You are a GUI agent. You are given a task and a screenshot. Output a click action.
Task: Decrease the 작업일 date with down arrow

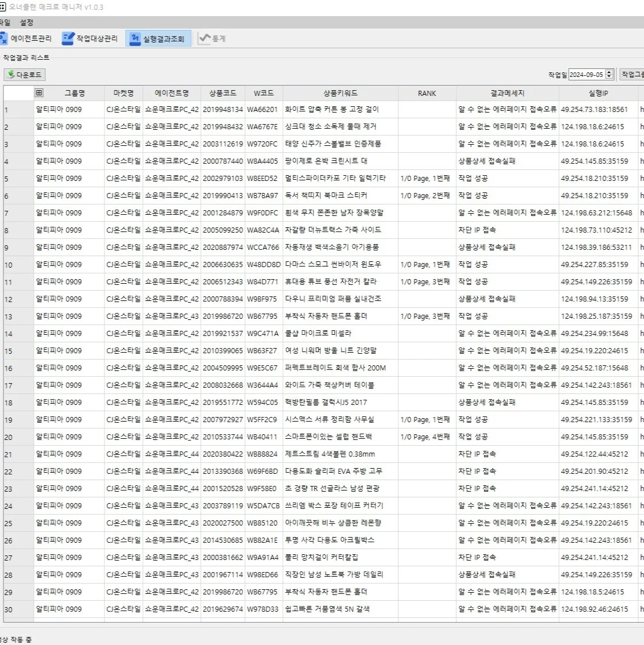click(x=610, y=77)
